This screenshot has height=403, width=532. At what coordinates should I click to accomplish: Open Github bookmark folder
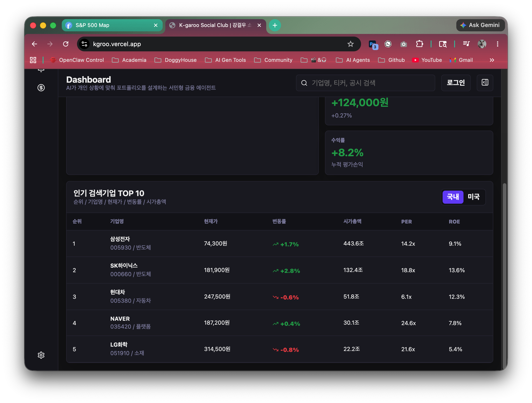click(x=391, y=60)
